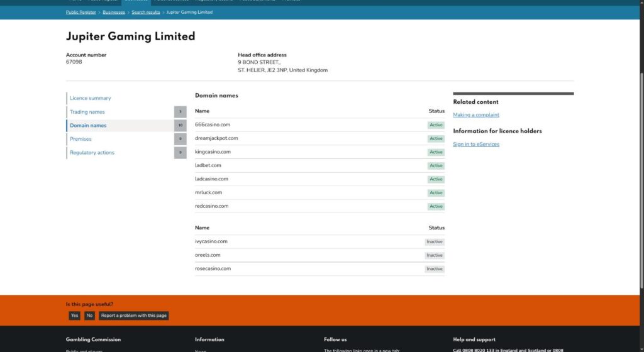Image resolution: width=644 pixels, height=352 pixels.
Task: Go to Businesses breadcrumb link
Action: tap(114, 12)
